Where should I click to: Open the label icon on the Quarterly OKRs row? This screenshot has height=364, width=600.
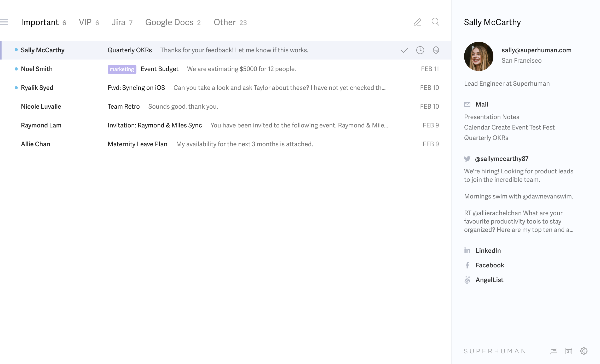click(436, 50)
